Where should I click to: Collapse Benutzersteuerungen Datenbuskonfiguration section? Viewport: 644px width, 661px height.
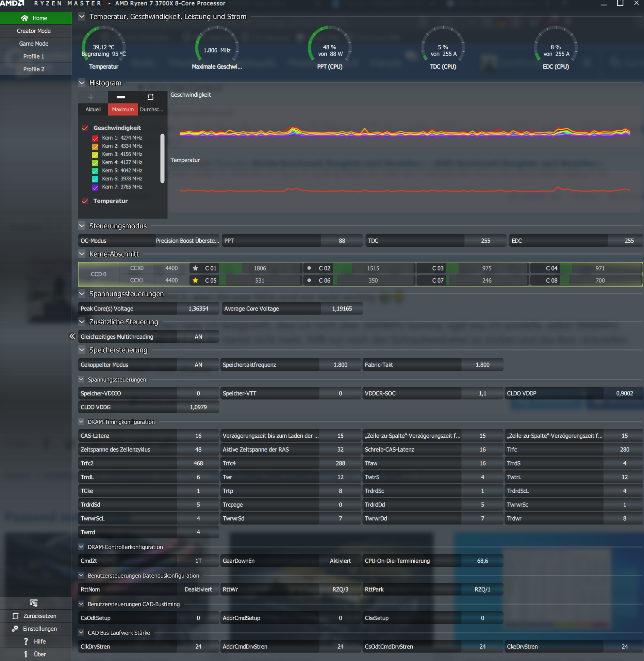pyautogui.click(x=81, y=576)
